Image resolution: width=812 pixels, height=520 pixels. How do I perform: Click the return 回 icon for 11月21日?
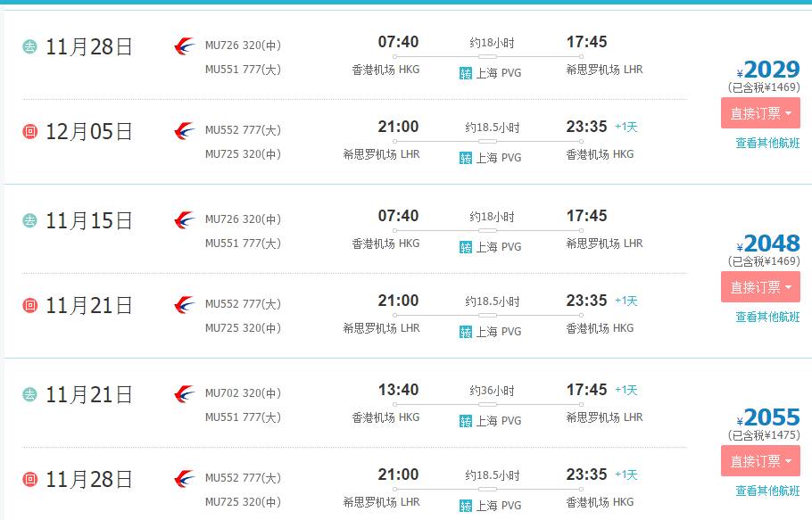click(x=29, y=306)
